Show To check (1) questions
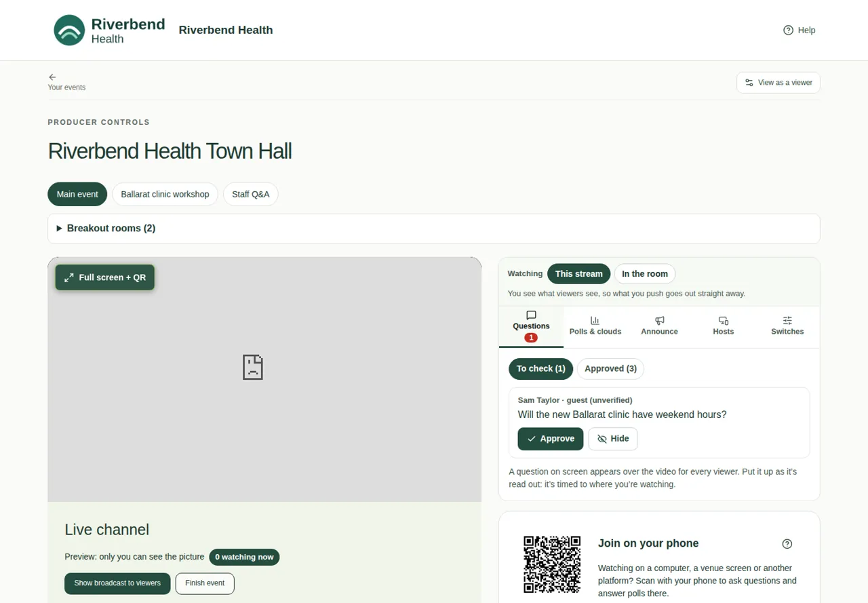 click(541, 369)
